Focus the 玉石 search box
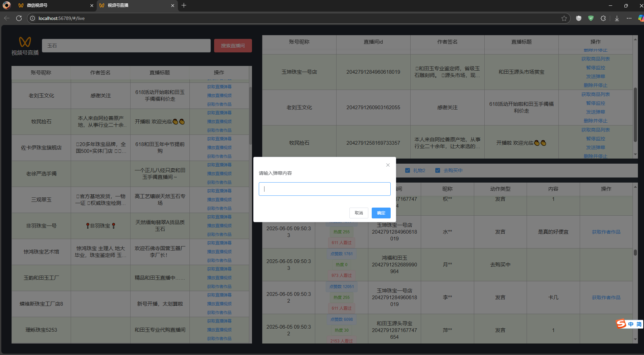 126,46
